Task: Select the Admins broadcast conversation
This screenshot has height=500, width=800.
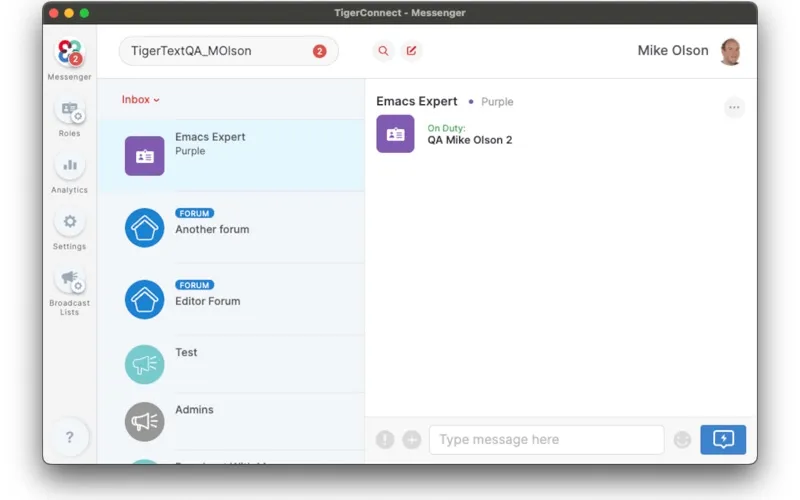Action: (x=231, y=421)
